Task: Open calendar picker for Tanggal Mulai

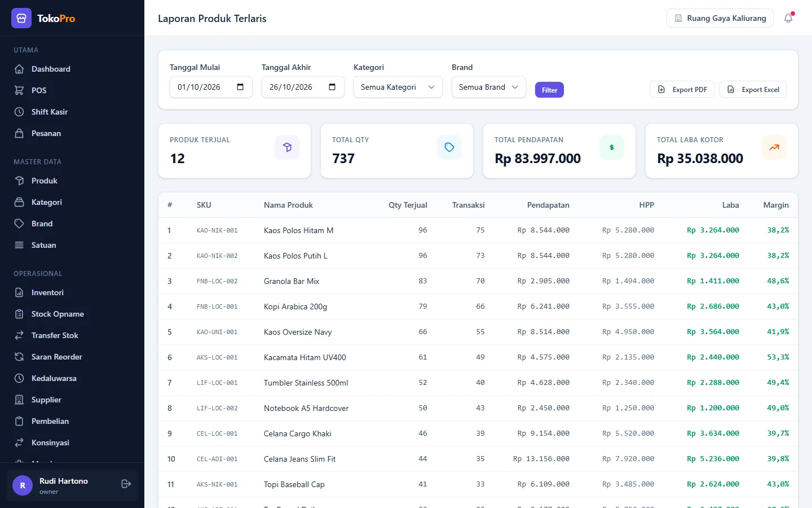Action: (240, 87)
